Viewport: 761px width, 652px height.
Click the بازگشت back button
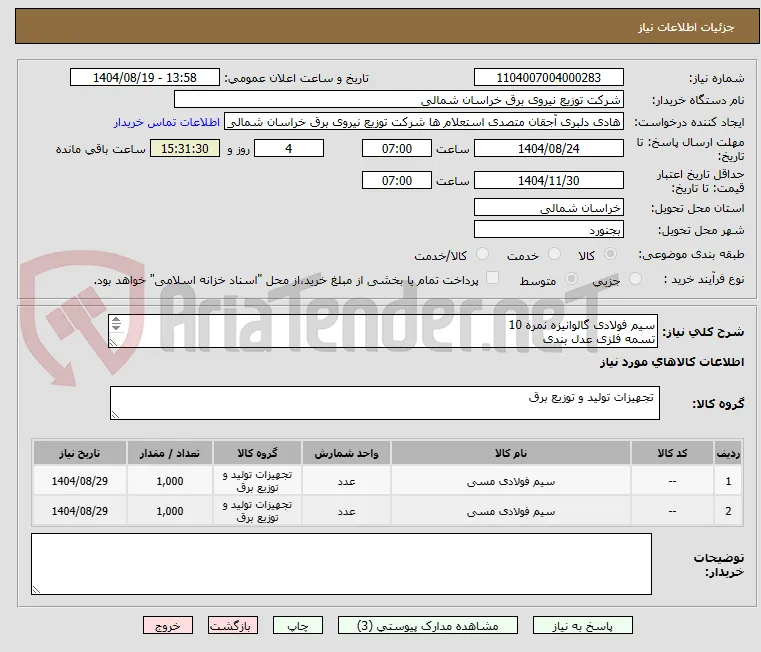(232, 625)
